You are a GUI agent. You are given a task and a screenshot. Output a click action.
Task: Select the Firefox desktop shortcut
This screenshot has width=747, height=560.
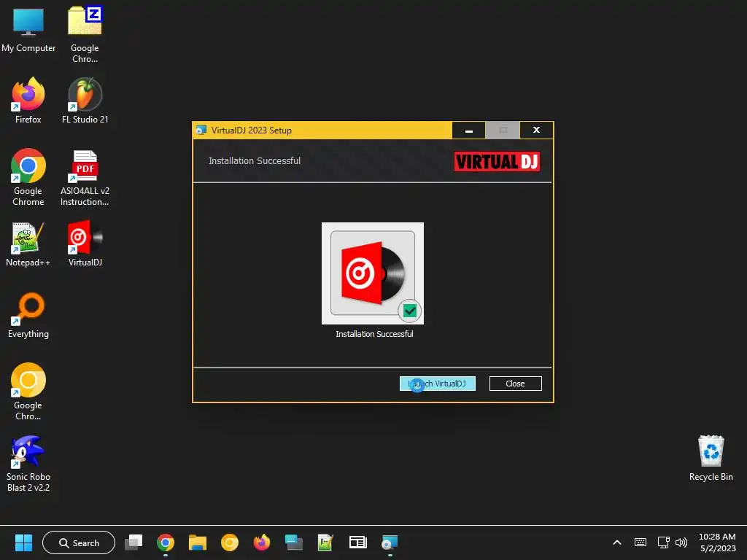28,101
